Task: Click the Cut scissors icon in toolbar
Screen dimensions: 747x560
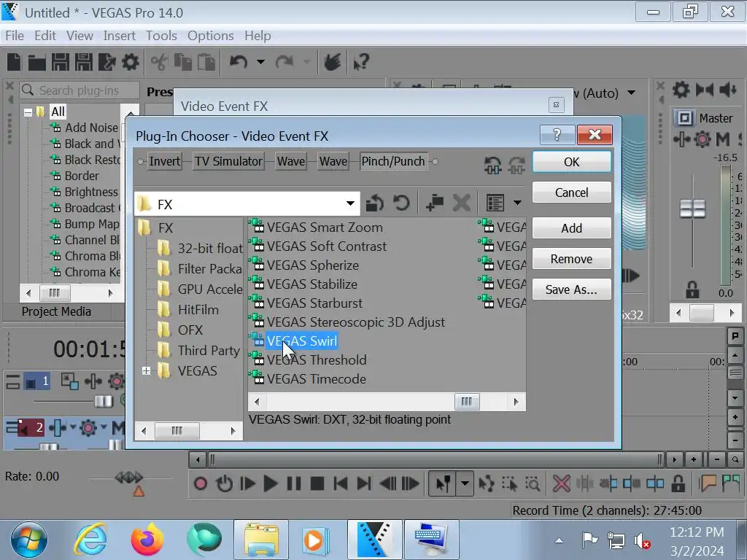Action: click(x=159, y=62)
